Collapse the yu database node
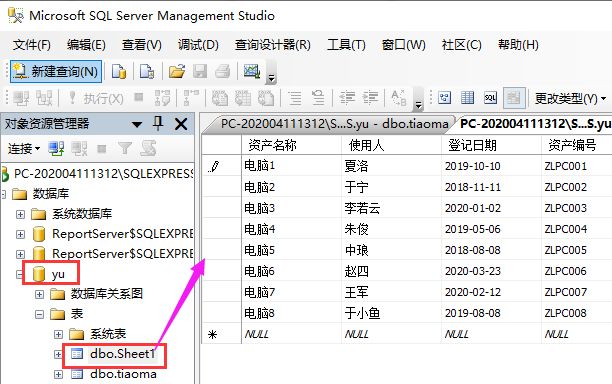612x384 pixels. click(20, 274)
